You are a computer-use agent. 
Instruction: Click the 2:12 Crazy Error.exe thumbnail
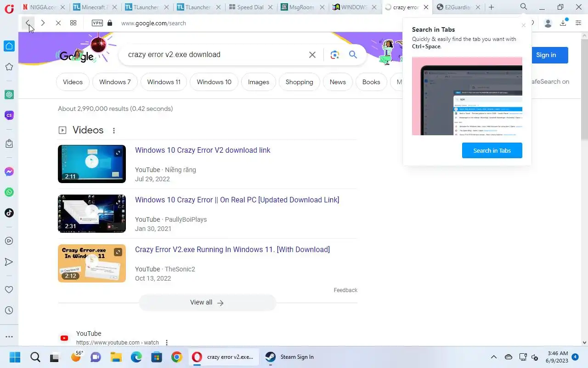tap(92, 263)
